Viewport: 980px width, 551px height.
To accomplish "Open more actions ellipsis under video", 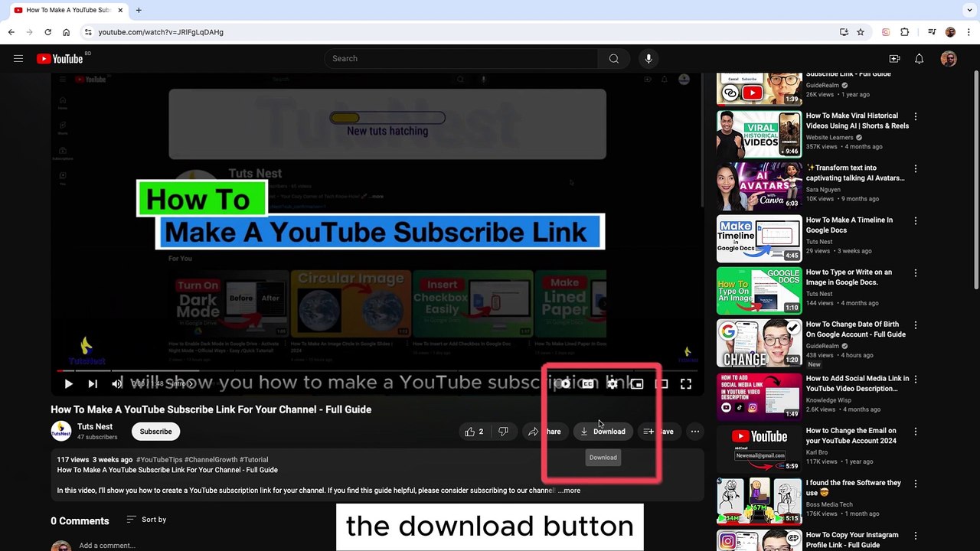I will [695, 432].
